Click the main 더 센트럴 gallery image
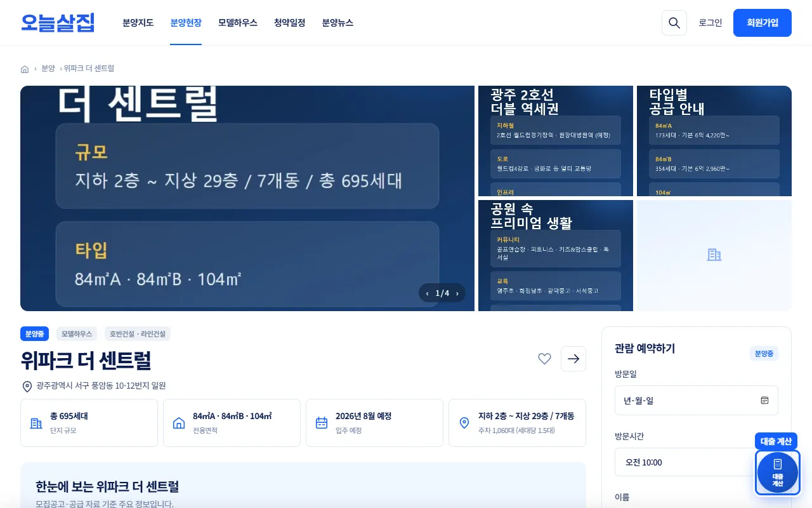The image size is (812, 508). click(x=247, y=198)
